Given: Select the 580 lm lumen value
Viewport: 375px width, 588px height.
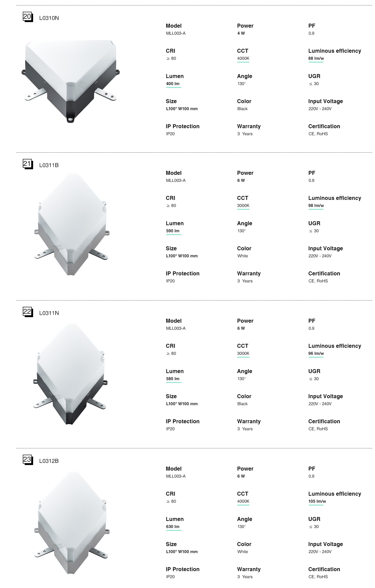Looking at the screenshot, I should 172,379.
